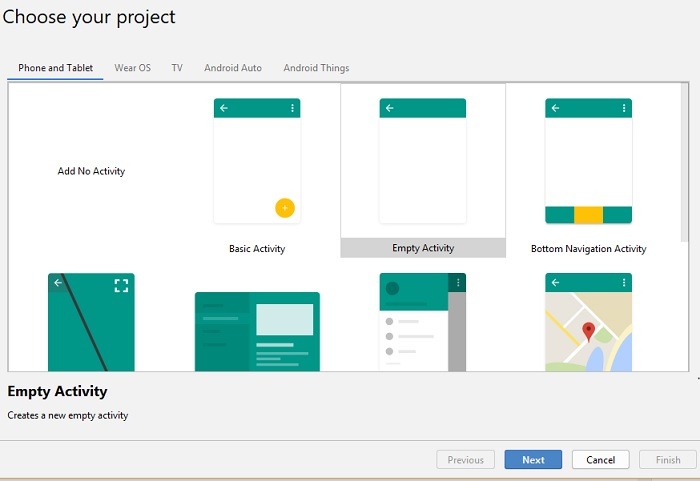Pick the Bottom Navigation Activity thumbnail
The image size is (700, 481).
[588, 161]
